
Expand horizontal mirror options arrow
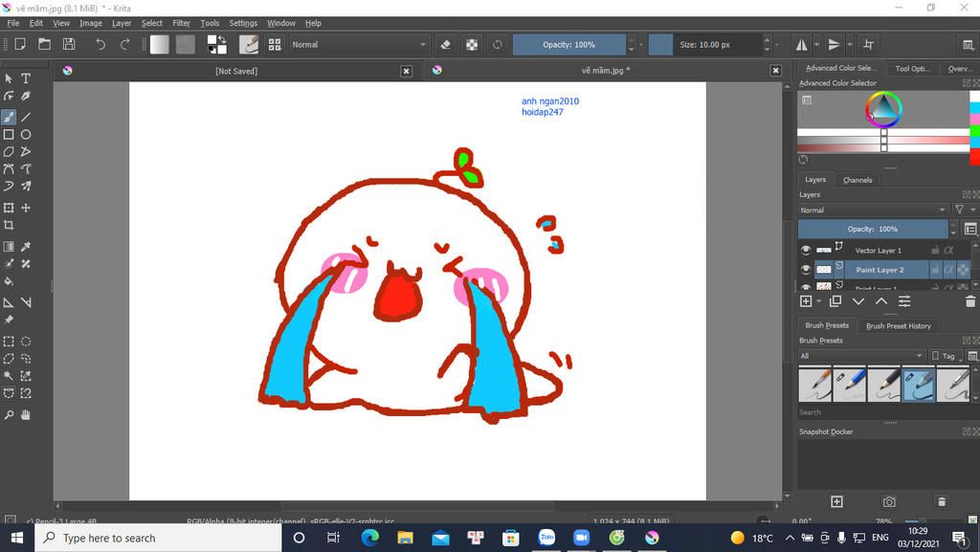click(817, 44)
